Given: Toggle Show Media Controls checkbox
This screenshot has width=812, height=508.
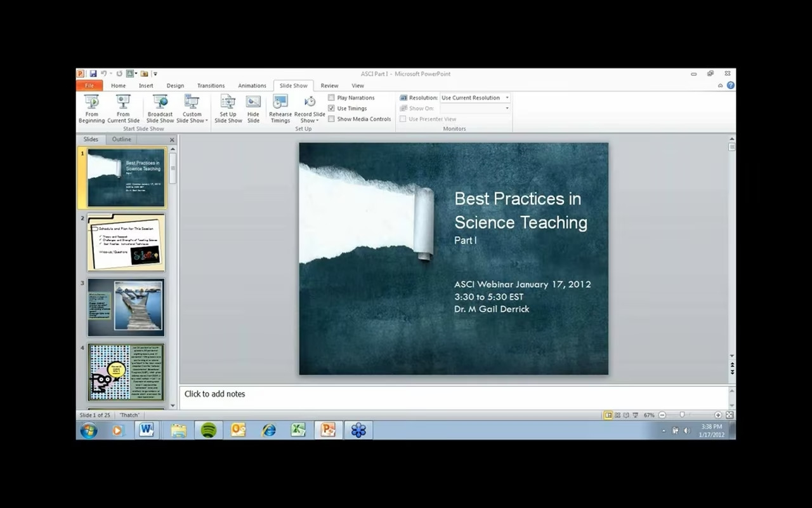Looking at the screenshot, I should coord(331,119).
